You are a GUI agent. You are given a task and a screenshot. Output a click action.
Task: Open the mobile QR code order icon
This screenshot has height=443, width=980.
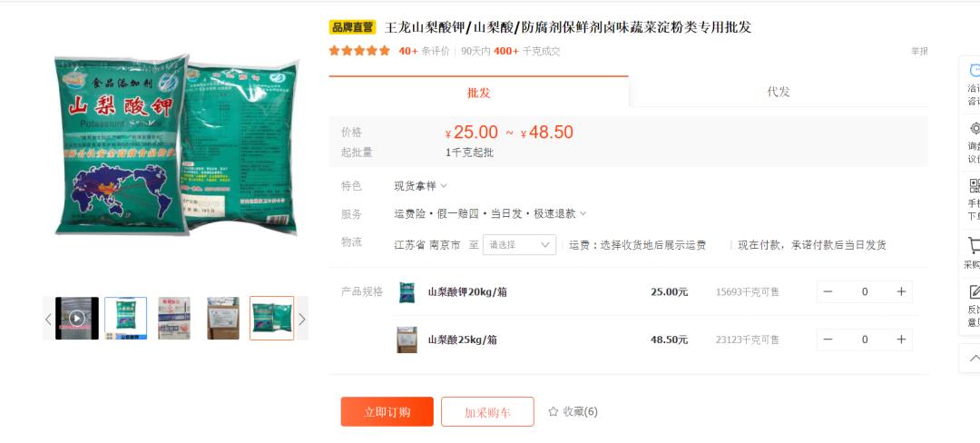[975, 185]
